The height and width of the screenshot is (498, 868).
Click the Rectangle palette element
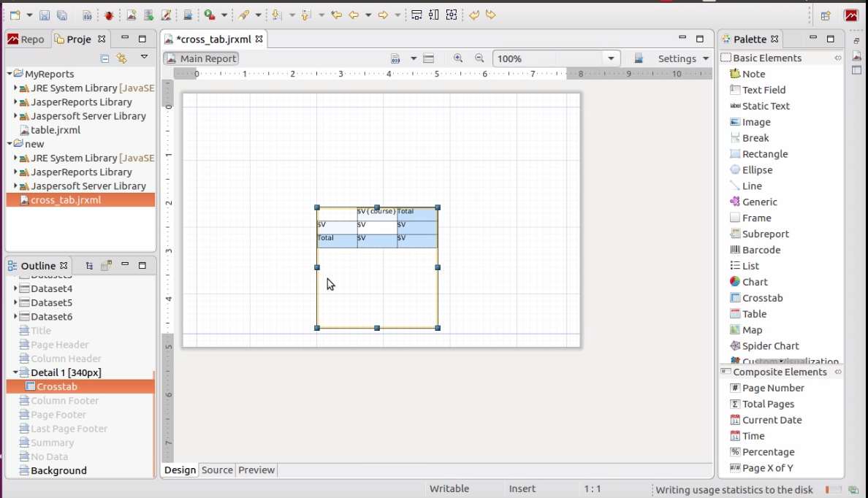758,154
